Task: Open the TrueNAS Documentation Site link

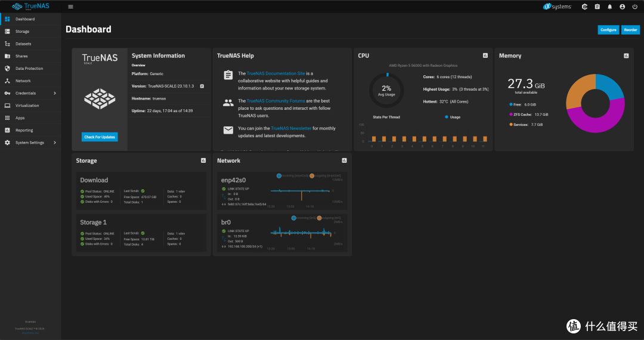Action: click(275, 73)
